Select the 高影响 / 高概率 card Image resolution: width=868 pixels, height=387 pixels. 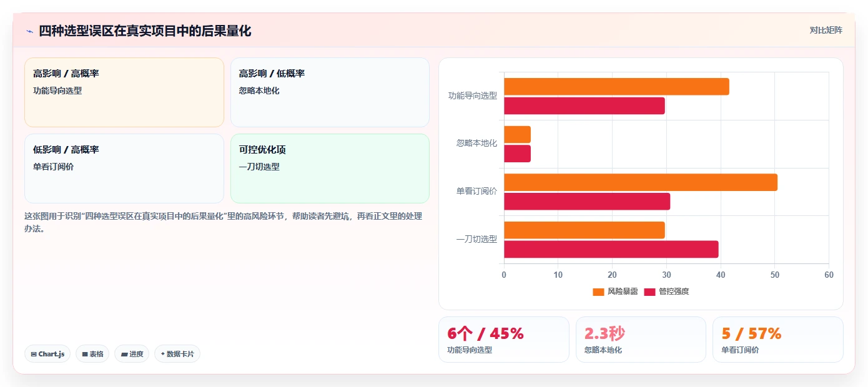click(x=124, y=92)
